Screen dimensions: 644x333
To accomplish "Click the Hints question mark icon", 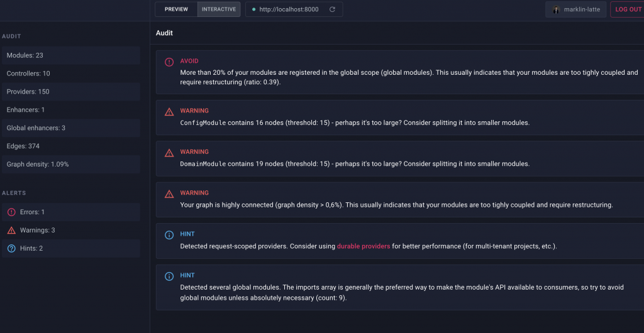I will [x=11, y=249].
